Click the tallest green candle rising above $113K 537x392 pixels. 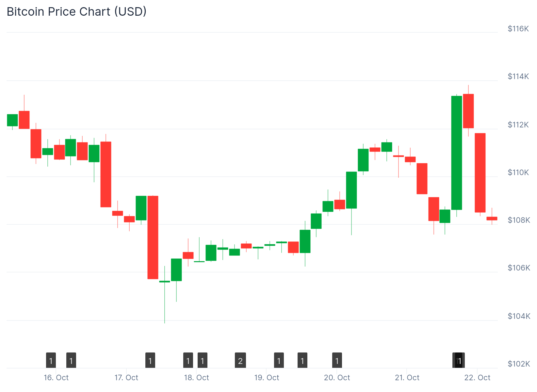pyautogui.click(x=457, y=153)
